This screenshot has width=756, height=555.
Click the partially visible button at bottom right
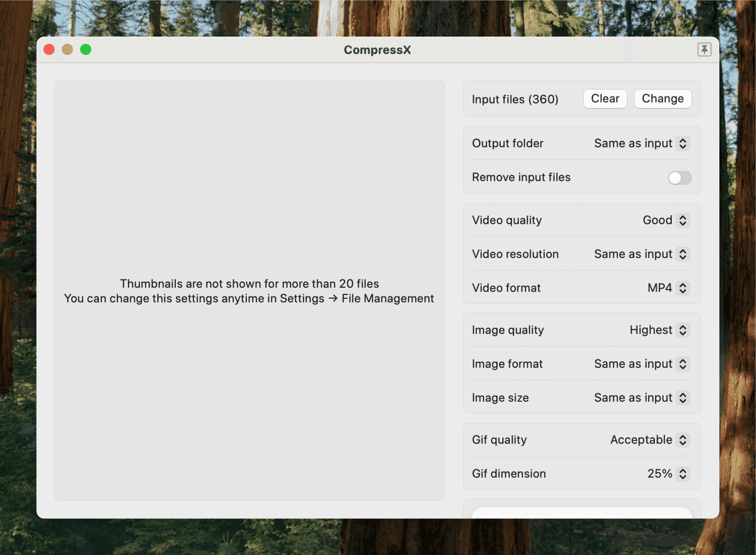click(x=582, y=515)
